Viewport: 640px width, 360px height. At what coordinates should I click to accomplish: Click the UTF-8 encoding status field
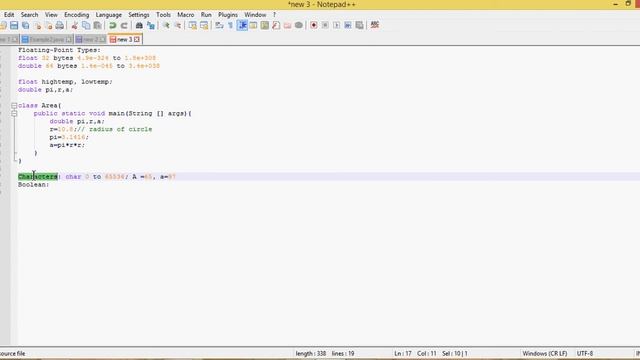click(x=584, y=353)
